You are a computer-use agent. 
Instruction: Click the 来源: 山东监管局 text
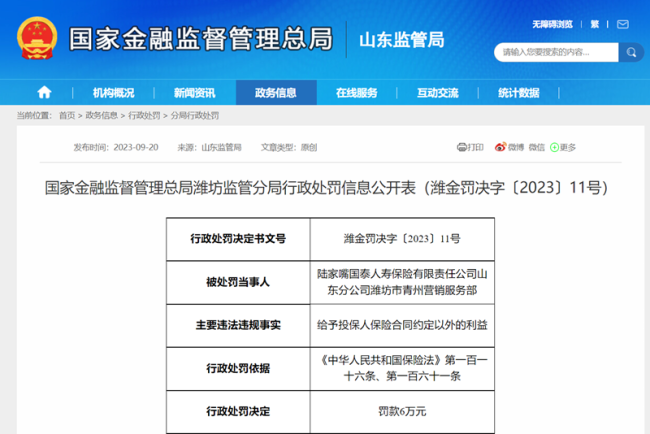[x=209, y=147]
